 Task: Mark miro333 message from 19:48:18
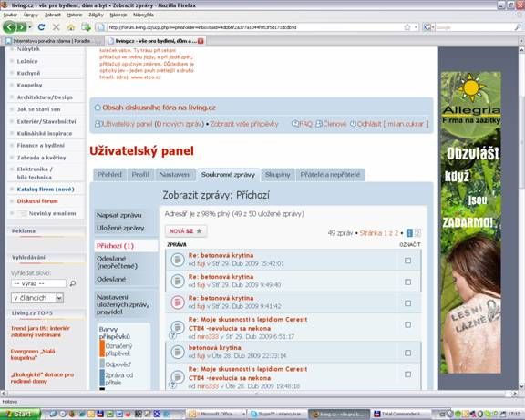click(x=407, y=374)
